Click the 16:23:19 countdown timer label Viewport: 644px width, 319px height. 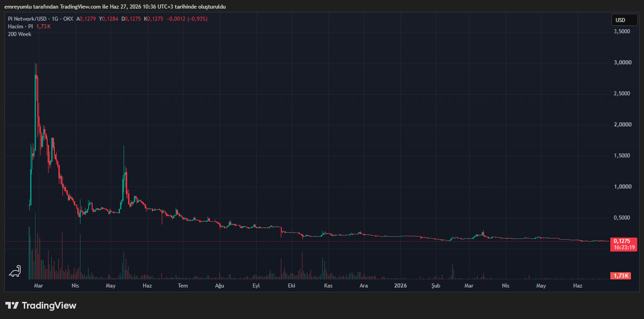point(624,247)
